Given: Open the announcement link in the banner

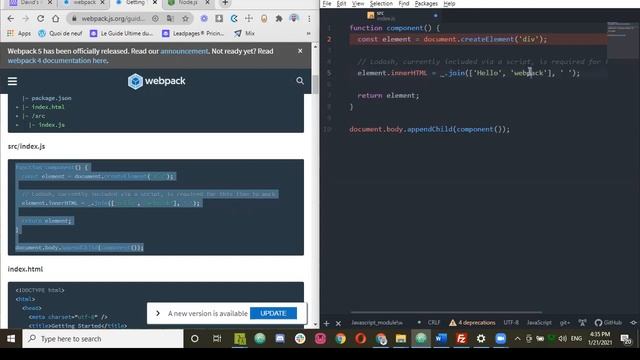Looking at the screenshot, I should pyautogui.click(x=184, y=51).
